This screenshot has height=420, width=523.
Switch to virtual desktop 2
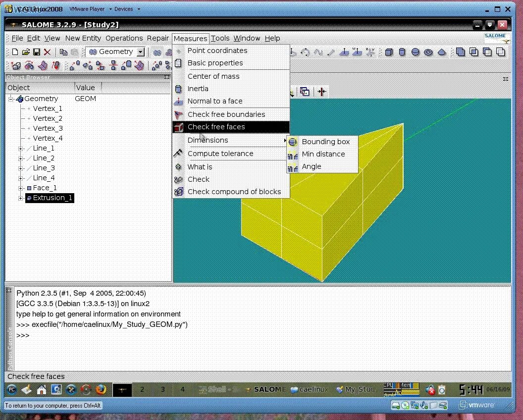[x=142, y=390]
